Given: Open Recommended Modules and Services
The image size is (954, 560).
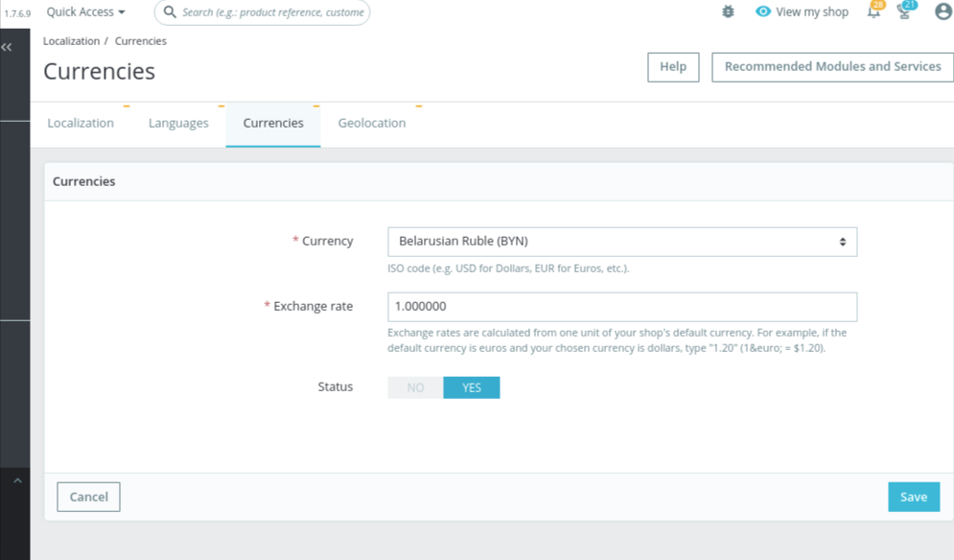Looking at the screenshot, I should pos(832,67).
